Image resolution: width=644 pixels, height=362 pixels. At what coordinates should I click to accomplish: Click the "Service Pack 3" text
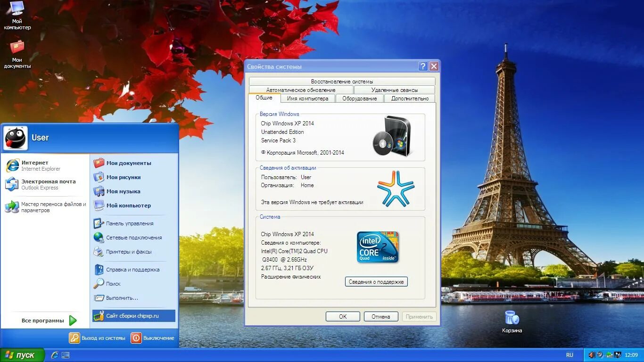pos(279,140)
